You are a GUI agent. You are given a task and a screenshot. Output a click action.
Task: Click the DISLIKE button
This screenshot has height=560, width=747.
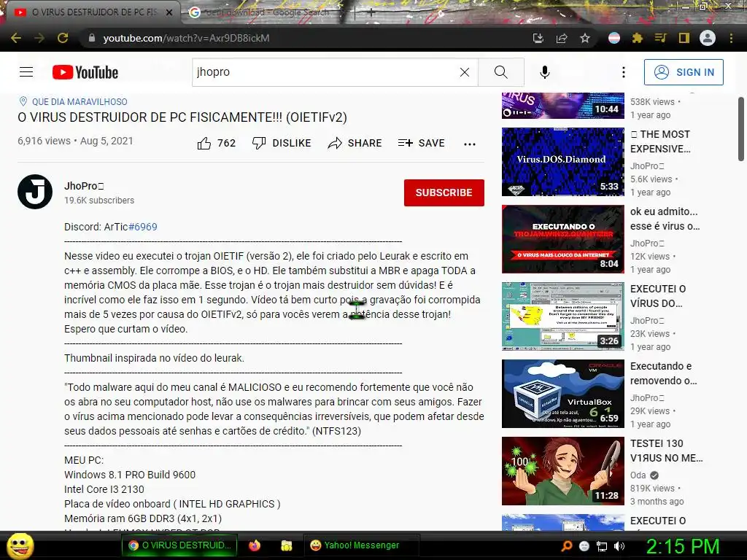(282, 143)
